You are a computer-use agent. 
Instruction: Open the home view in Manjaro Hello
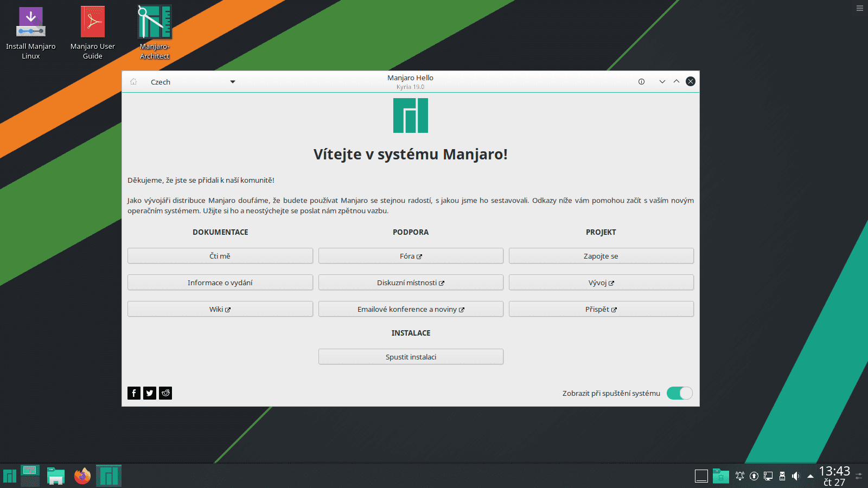tap(133, 81)
